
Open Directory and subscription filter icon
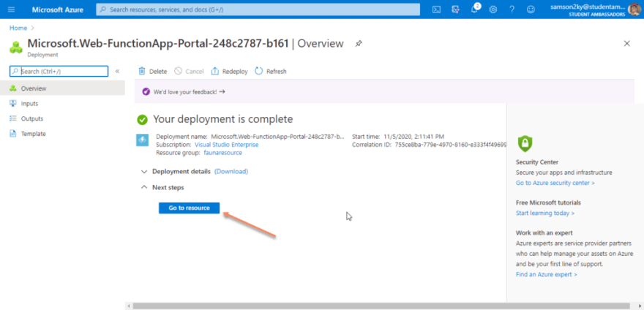click(x=455, y=10)
